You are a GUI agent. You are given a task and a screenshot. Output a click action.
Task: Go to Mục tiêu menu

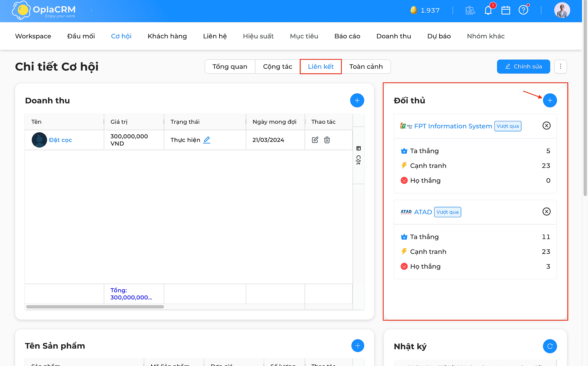point(304,36)
